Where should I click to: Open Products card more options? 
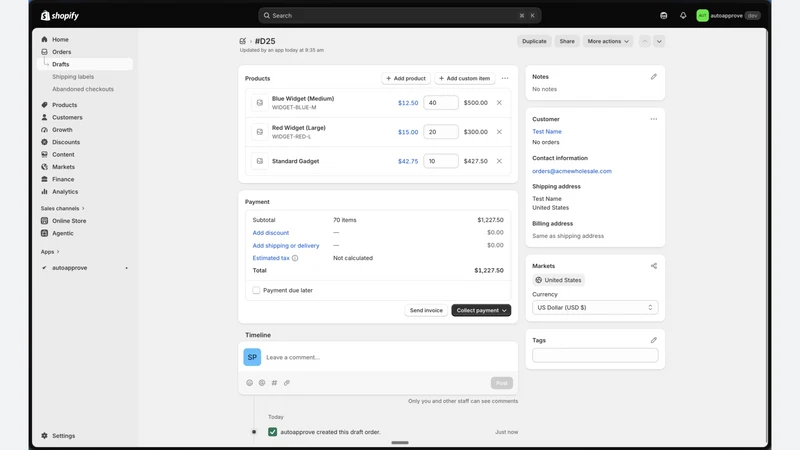[x=505, y=79]
